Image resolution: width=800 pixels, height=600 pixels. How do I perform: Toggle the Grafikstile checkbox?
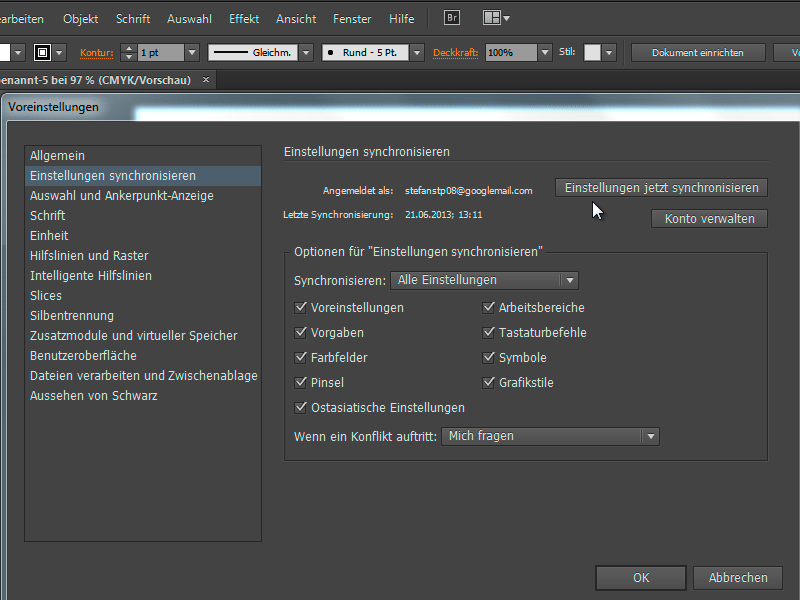pos(488,383)
